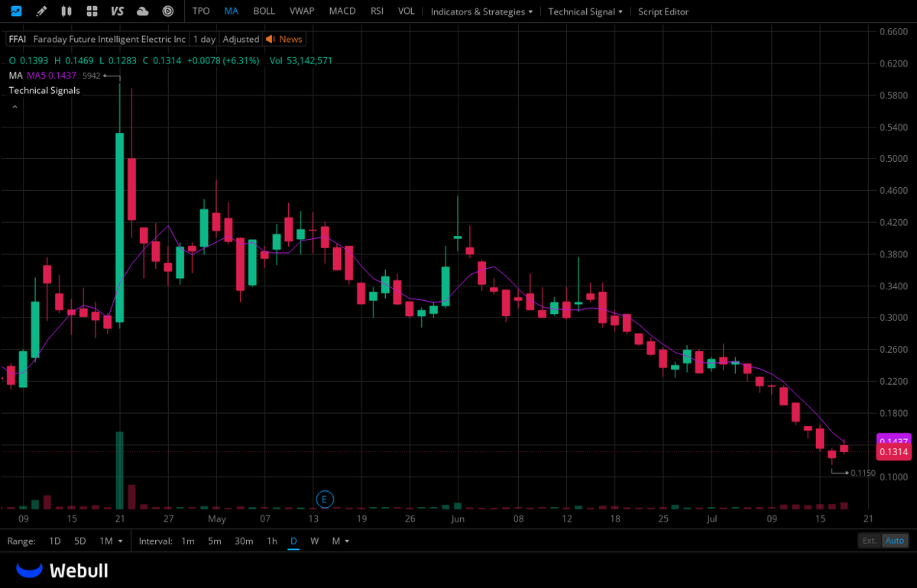Toggle VOL indicator
Screen dimensions: 917x588
click(407, 11)
